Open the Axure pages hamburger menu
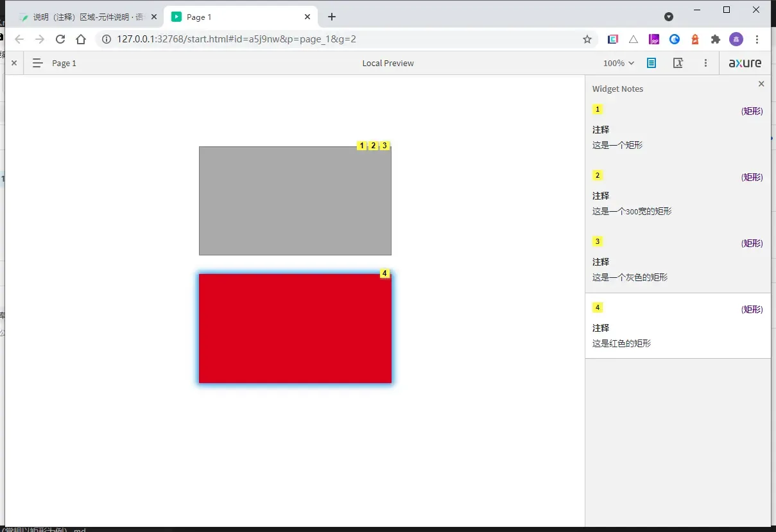Image resolution: width=776 pixels, height=532 pixels. coord(38,63)
